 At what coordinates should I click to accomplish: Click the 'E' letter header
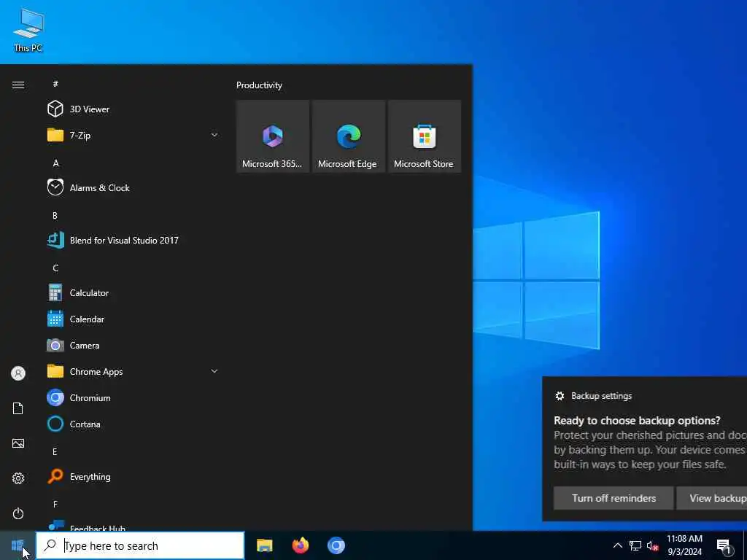pos(55,451)
